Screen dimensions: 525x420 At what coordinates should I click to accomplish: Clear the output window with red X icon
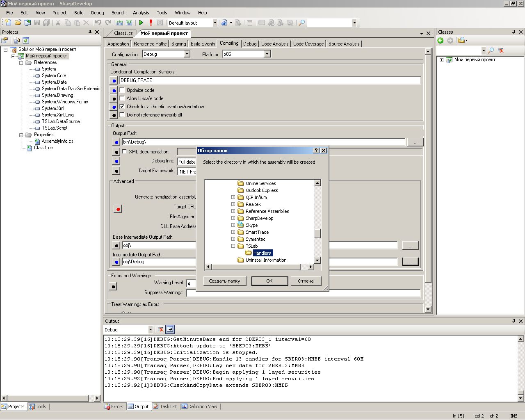161,329
